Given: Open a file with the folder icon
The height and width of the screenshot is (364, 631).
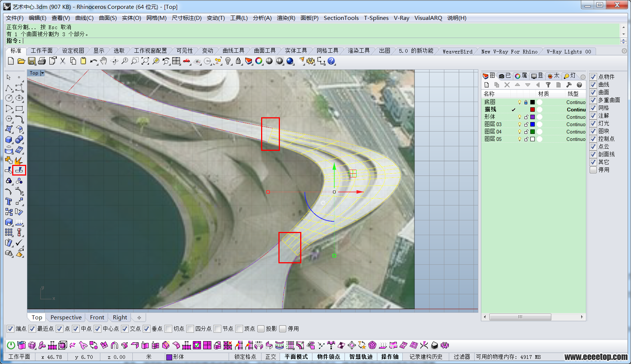Looking at the screenshot, I should coord(21,61).
